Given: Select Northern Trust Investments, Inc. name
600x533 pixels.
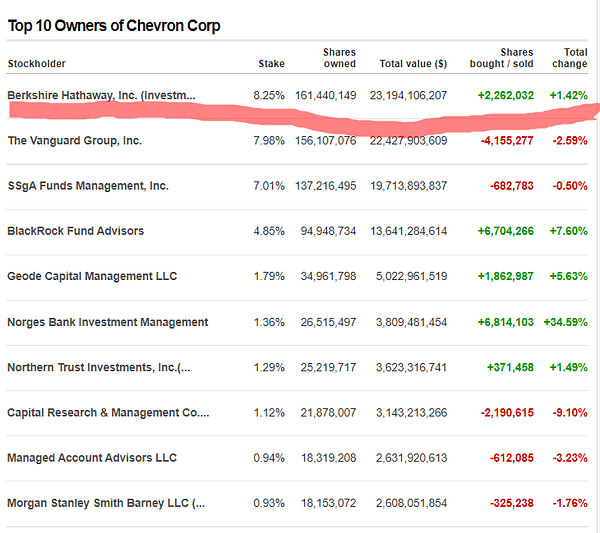Looking at the screenshot, I should pos(99,367).
